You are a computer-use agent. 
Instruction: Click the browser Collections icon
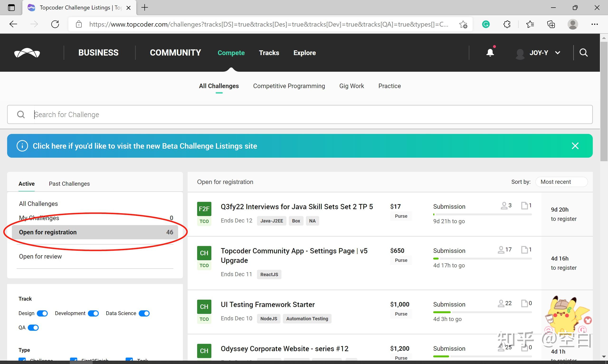pos(551,24)
